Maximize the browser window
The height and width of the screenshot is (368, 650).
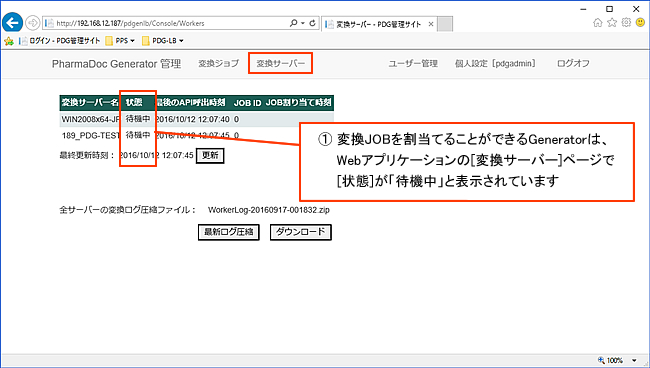[609, 9]
